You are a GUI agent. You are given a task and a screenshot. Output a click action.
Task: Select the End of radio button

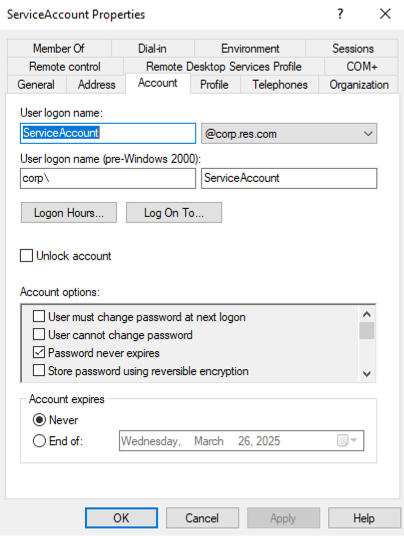pos(39,441)
